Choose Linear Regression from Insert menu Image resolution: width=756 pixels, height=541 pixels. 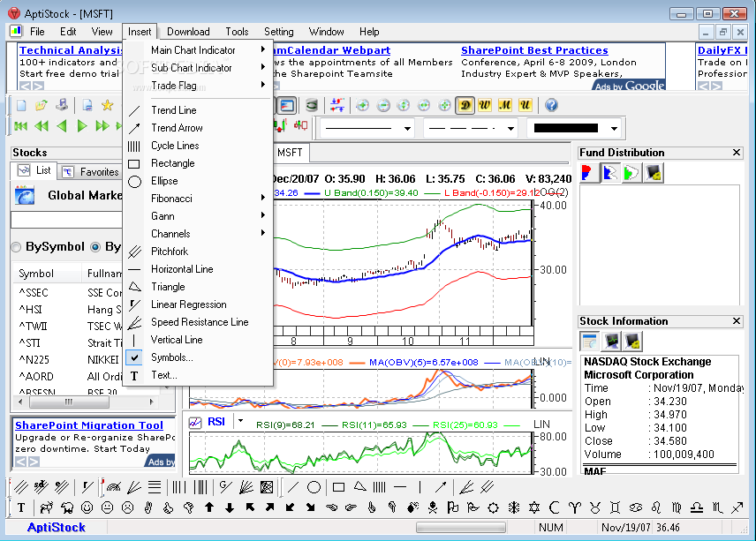pos(198,304)
